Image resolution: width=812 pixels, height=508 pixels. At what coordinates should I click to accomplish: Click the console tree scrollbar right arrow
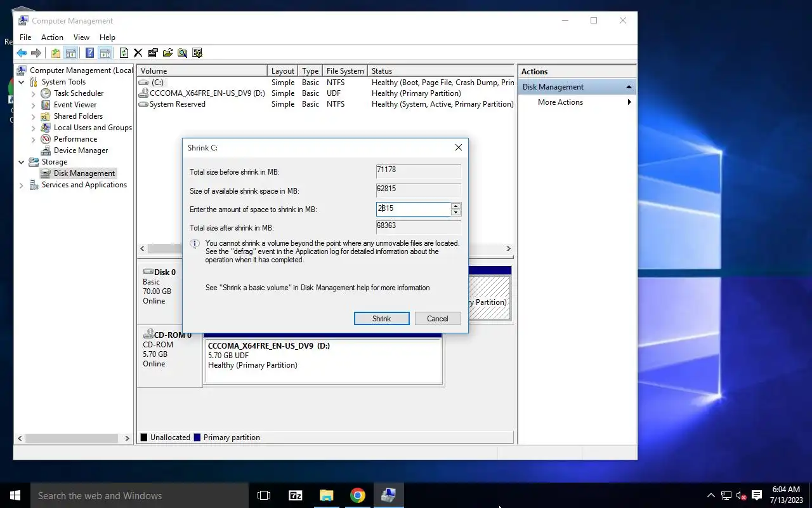pyautogui.click(x=127, y=438)
